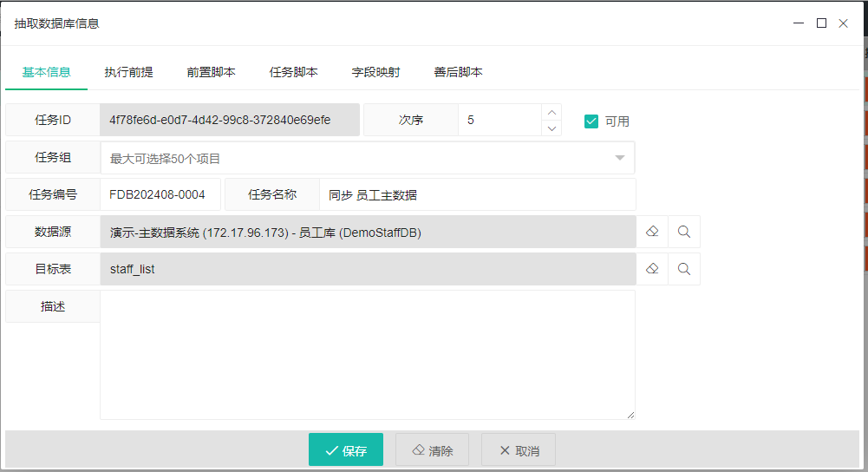
Task: Uncheck the 可用 checkbox
Action: [x=591, y=121]
